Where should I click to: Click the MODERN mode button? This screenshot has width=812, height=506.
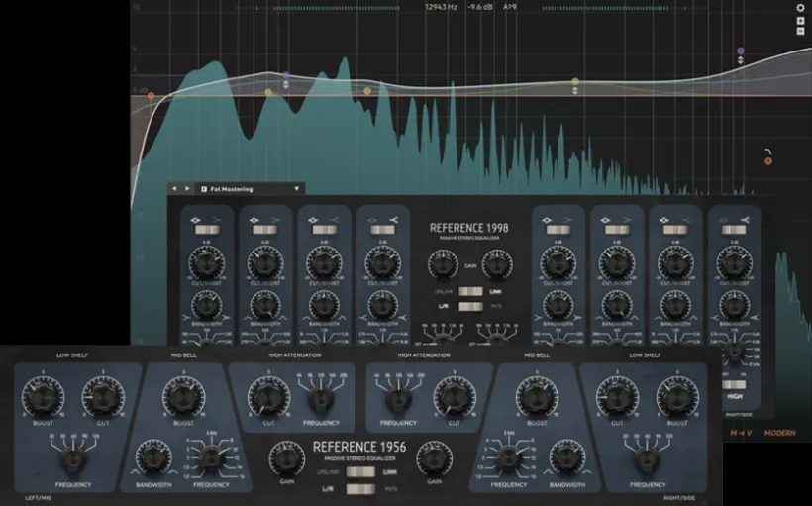pyautogui.click(x=780, y=433)
